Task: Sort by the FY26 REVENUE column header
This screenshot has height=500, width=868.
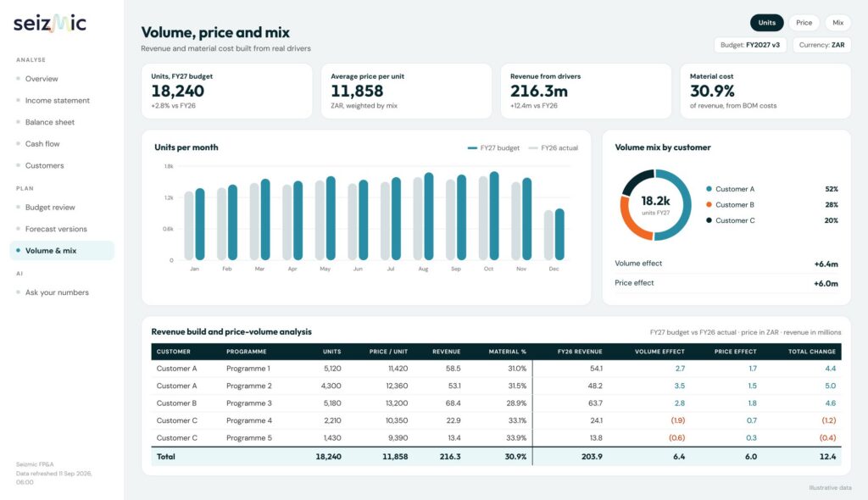Action: (580, 352)
